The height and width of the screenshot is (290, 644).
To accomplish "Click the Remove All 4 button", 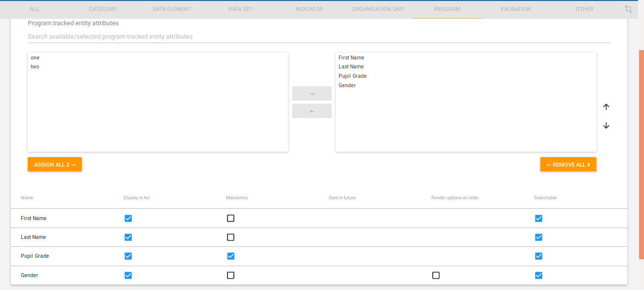I will click(x=568, y=165).
